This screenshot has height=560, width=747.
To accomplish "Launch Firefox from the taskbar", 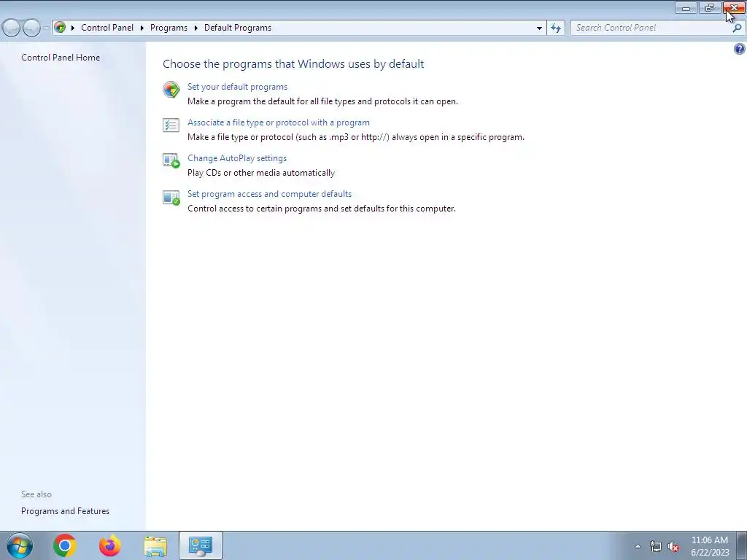I will [110, 545].
